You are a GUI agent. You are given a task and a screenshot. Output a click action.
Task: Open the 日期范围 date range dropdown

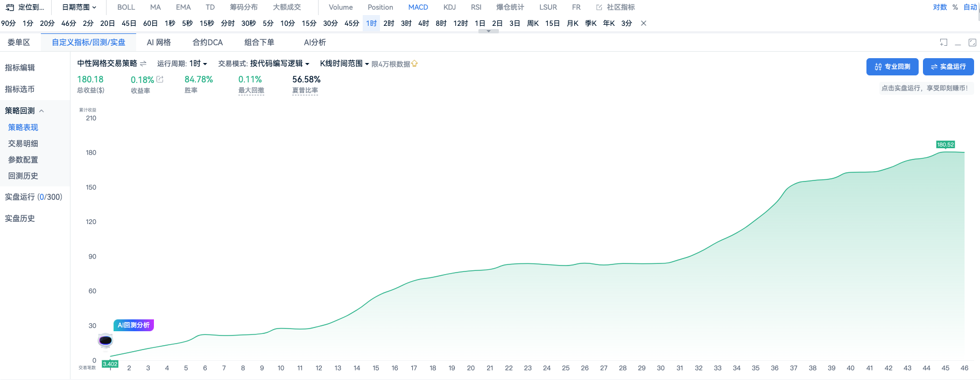[x=79, y=8]
